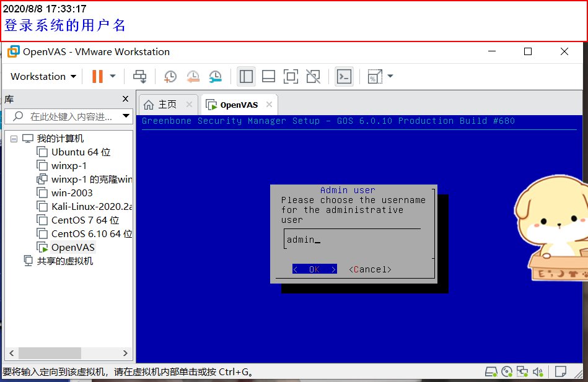
Task: Click the running OpenVAS VM icon in tree
Action: pos(42,248)
